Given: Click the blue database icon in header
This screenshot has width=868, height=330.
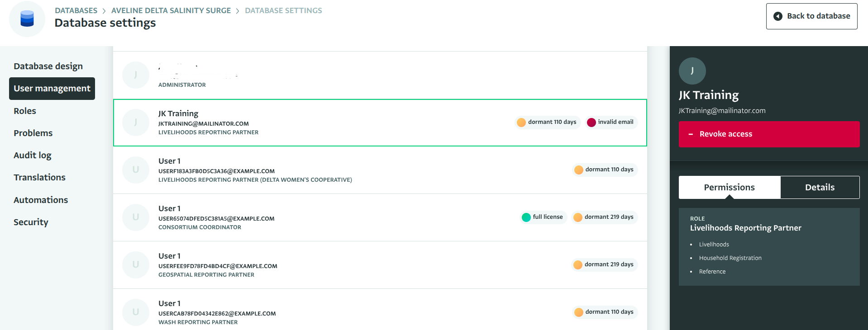Looking at the screenshot, I should point(27,19).
